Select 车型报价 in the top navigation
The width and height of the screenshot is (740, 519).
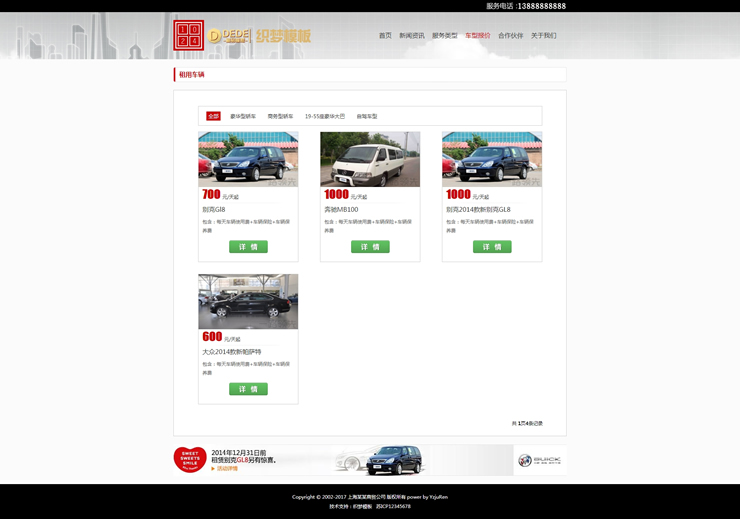[478, 36]
